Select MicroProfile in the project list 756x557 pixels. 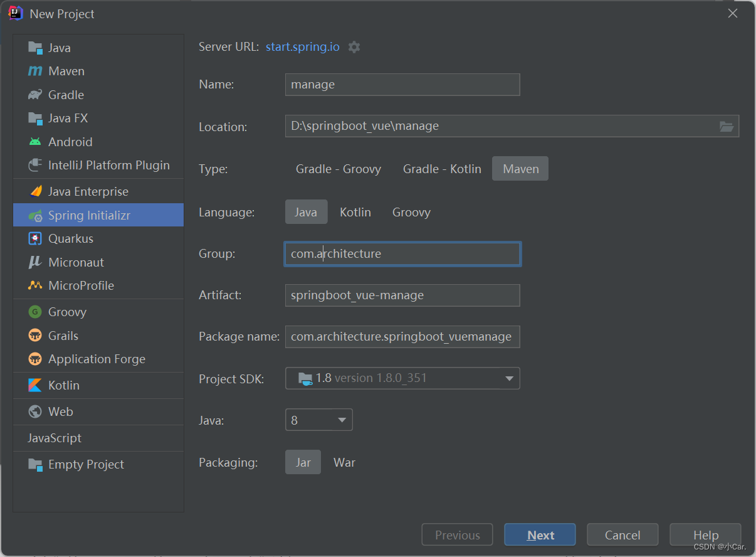click(x=98, y=285)
